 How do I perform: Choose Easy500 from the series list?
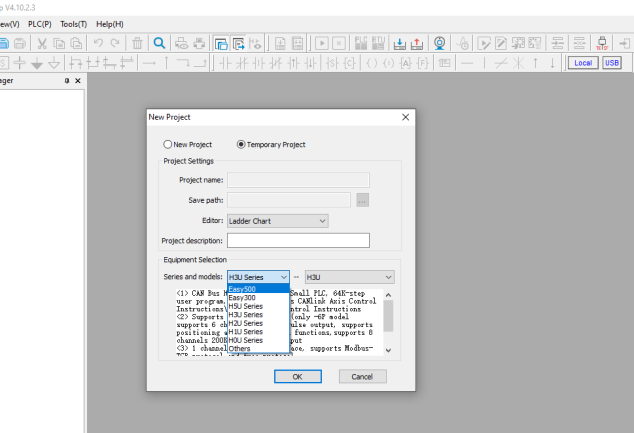tap(258, 289)
